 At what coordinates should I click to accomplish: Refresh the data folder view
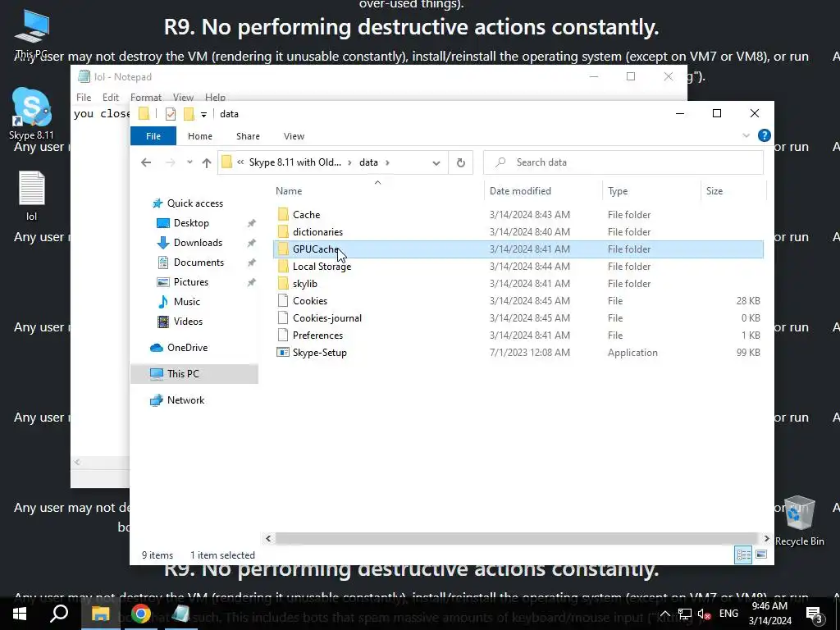pos(461,162)
